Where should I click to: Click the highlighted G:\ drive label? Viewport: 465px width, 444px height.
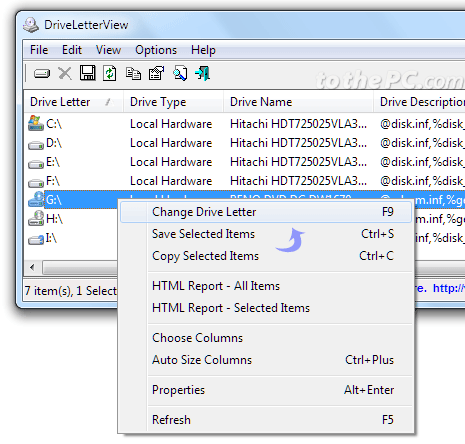pyautogui.click(x=54, y=200)
